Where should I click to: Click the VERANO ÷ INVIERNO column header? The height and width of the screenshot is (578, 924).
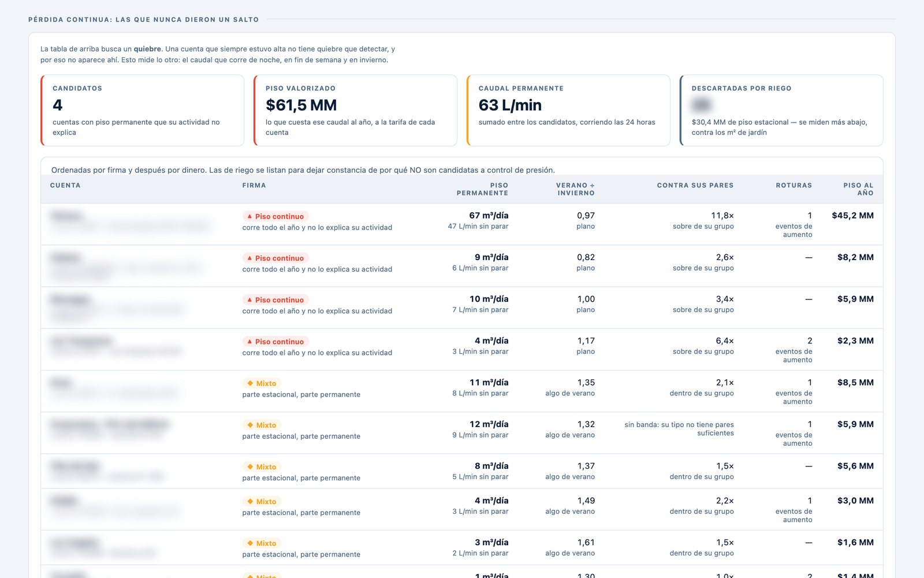click(x=575, y=189)
